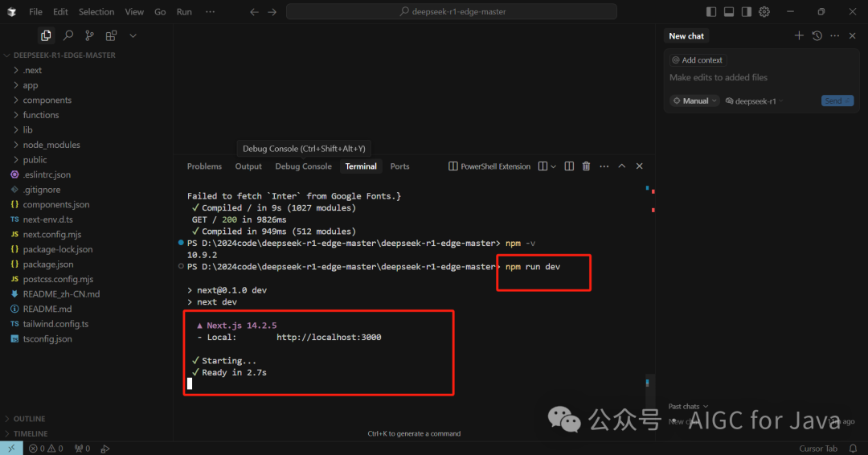
Task: Open the .gitignore file
Action: [42, 190]
